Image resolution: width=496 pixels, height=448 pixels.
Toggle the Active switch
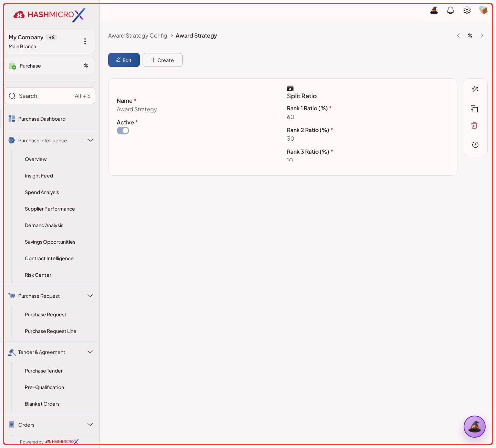point(123,131)
